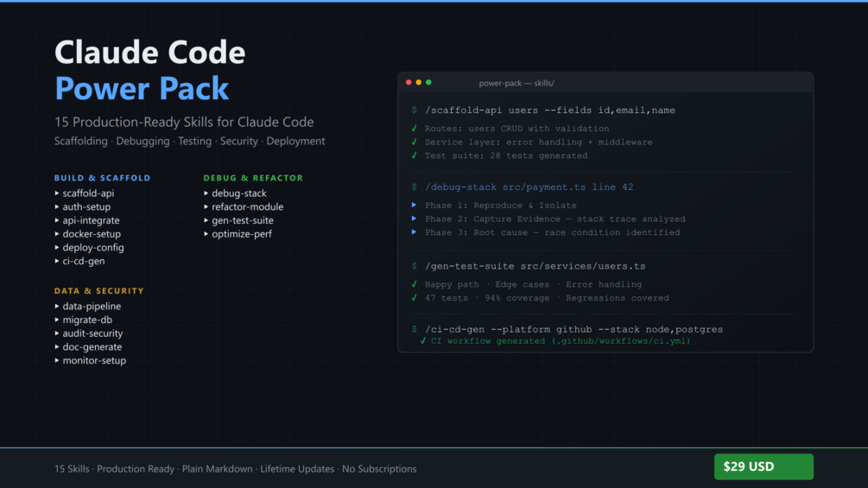Click 'Service layer: error handling + middleware' line
Viewport: 868px width, 488px height.
click(539, 143)
